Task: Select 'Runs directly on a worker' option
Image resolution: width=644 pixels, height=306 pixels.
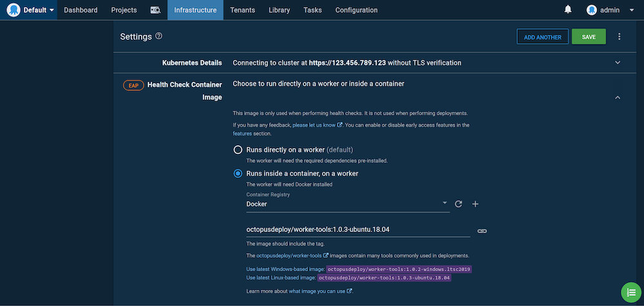Action: 238,149
